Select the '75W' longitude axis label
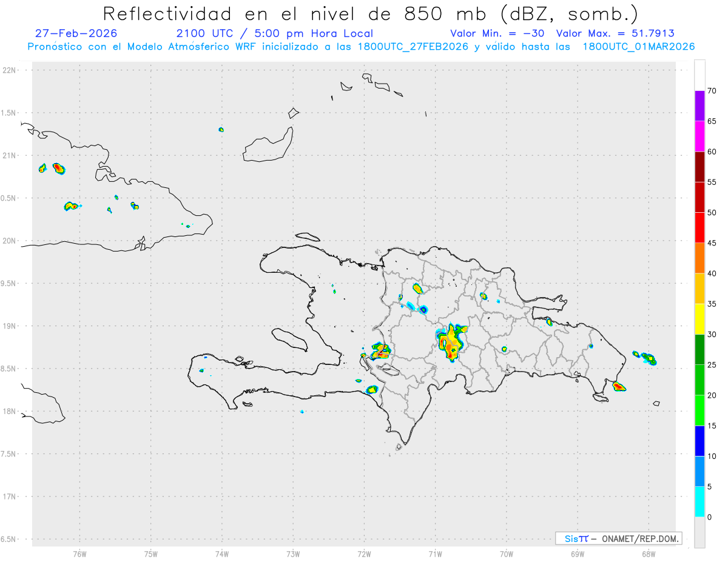This screenshot has height=562, width=728. click(151, 554)
